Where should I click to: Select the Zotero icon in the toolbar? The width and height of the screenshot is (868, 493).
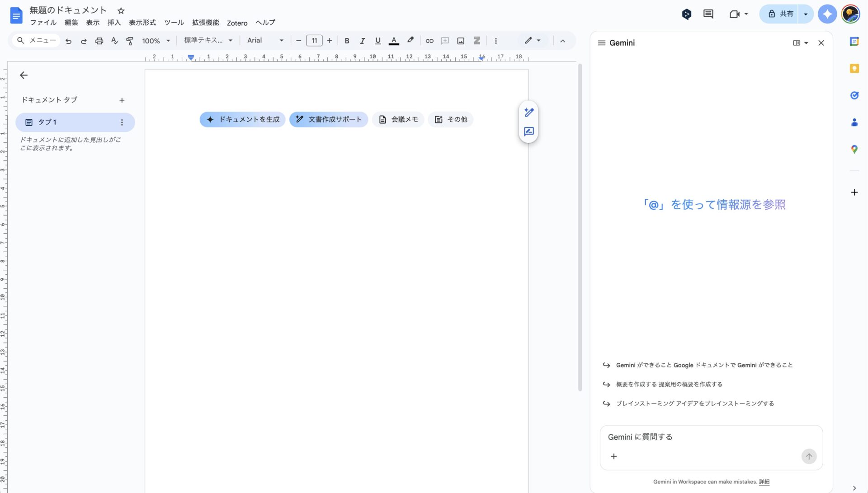pyautogui.click(x=476, y=41)
